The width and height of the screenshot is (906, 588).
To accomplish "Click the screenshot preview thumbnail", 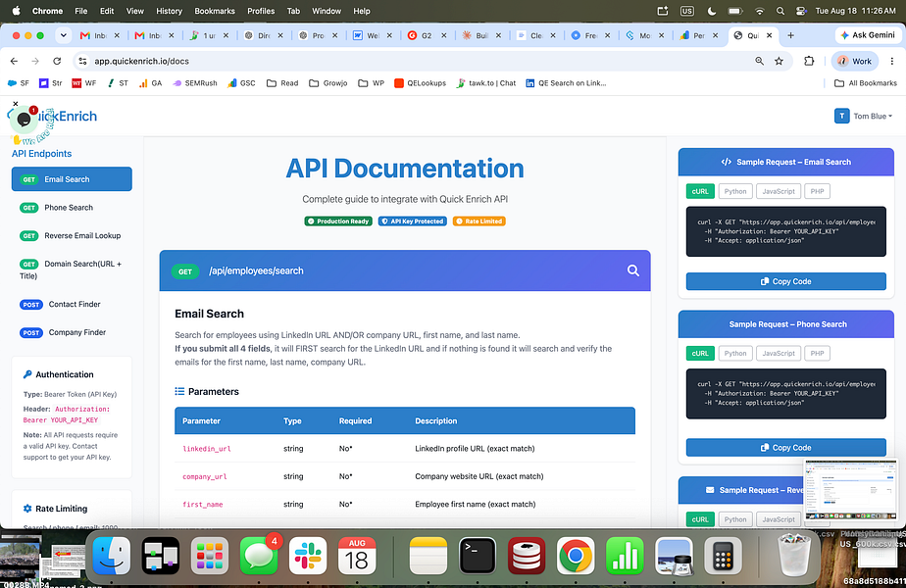I will tap(850, 489).
